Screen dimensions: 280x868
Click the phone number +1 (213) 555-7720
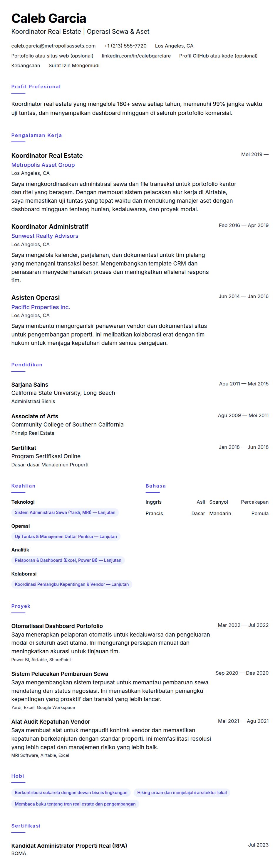click(x=125, y=46)
